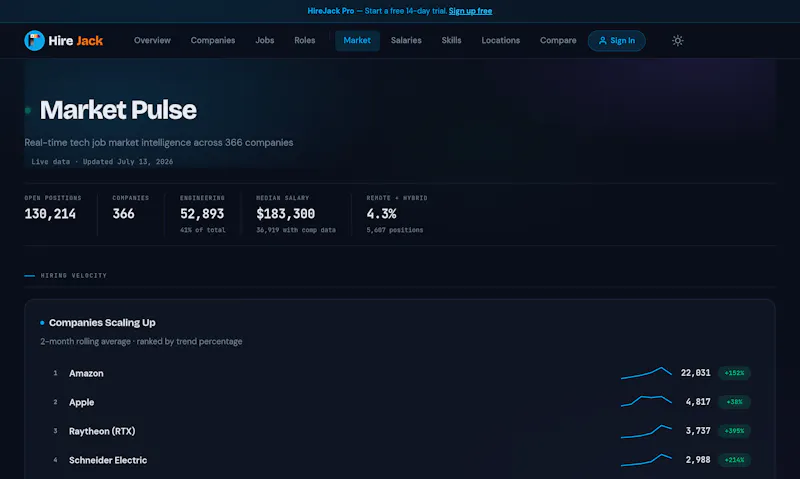Image resolution: width=800 pixels, height=479 pixels.
Task: Click Amazon's trend sparkline chart
Action: point(646,373)
